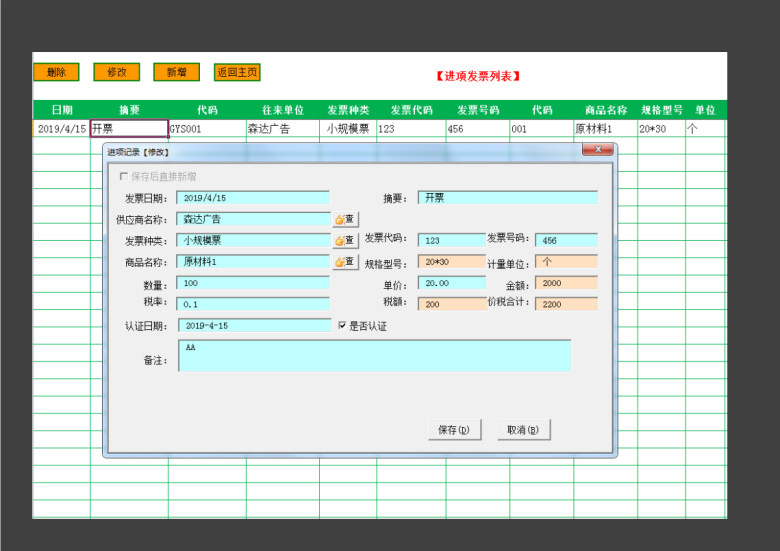Focus the 税额 field showing 200
This screenshot has height=551, width=780.
[x=452, y=304]
